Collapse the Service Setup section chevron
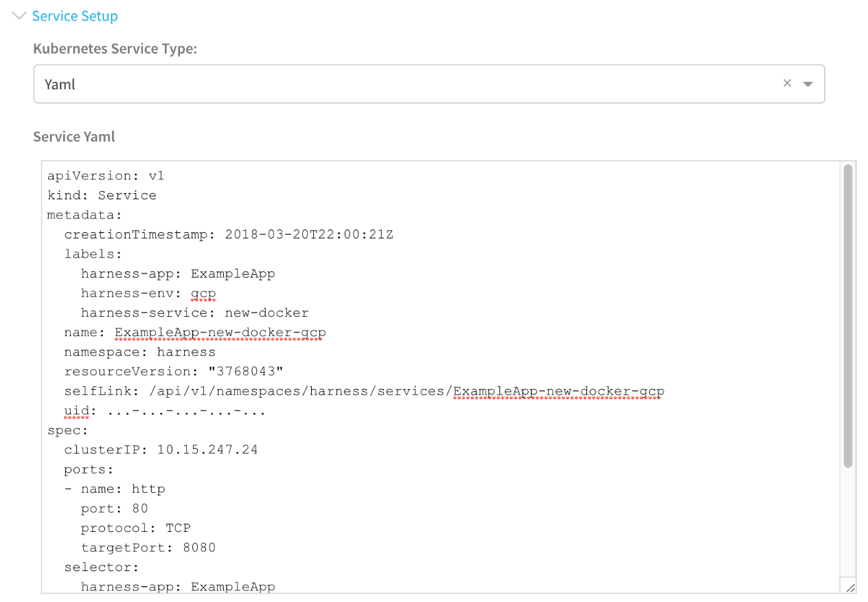Image resolution: width=868 pixels, height=602 pixels. pos(19,15)
